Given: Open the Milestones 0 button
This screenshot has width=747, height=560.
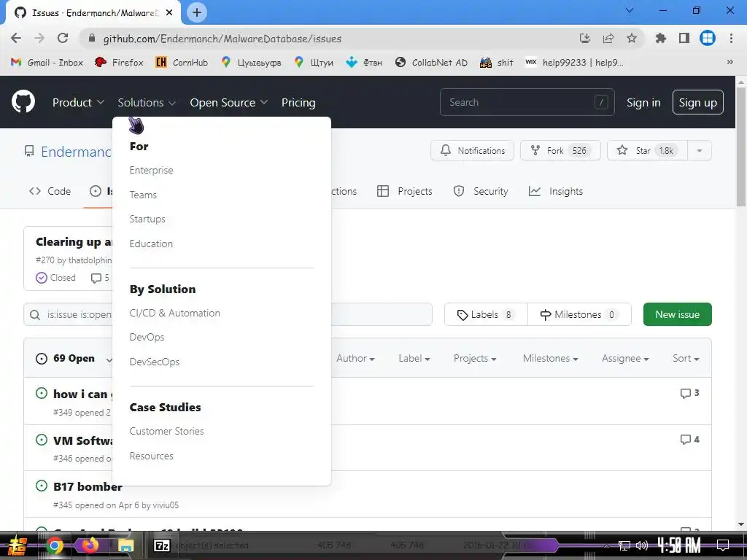Looking at the screenshot, I should [x=579, y=314].
